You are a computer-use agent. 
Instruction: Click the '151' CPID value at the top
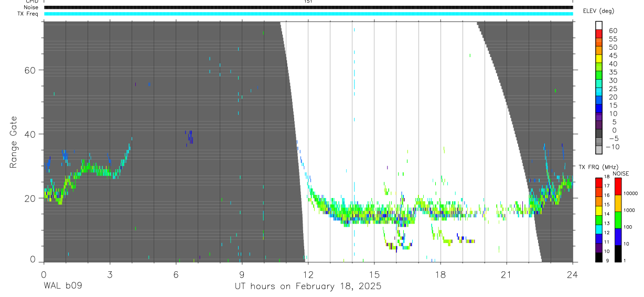point(308,2)
